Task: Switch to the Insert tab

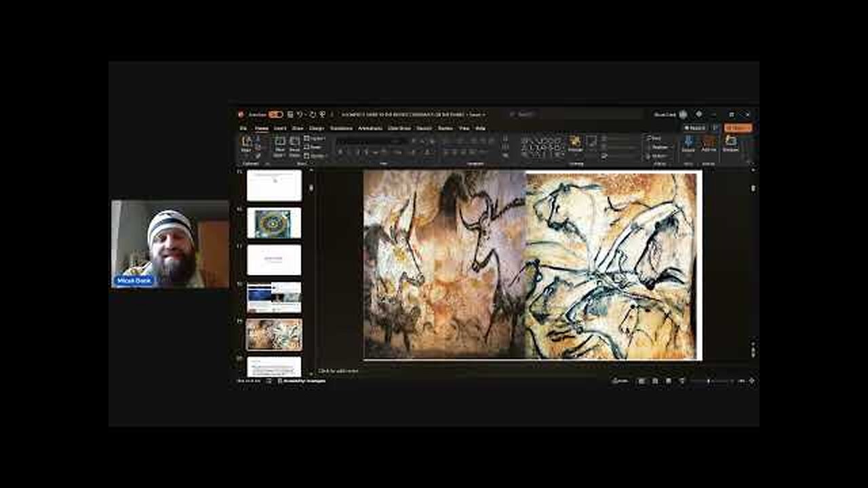Action: 280,128
